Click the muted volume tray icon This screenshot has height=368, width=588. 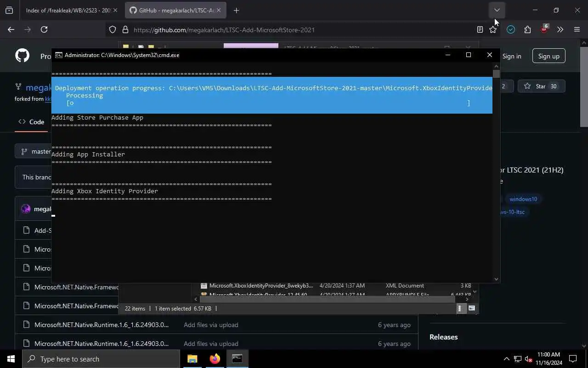point(529,359)
